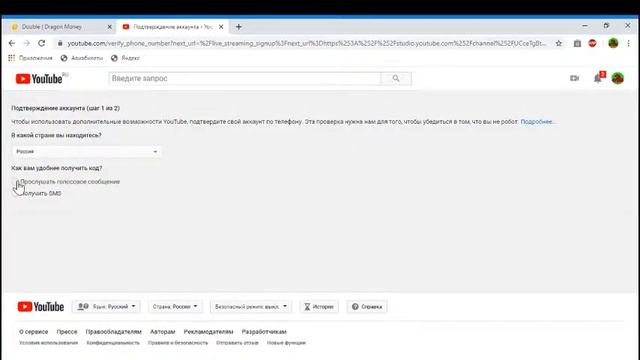Open the Разработчикам footer link
The image size is (640, 360).
pyautogui.click(x=264, y=332)
